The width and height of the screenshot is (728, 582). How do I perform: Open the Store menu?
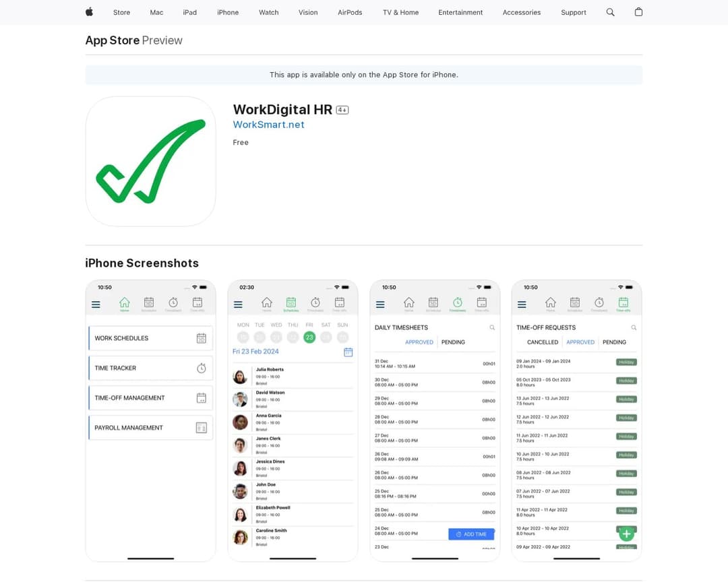[x=121, y=13]
